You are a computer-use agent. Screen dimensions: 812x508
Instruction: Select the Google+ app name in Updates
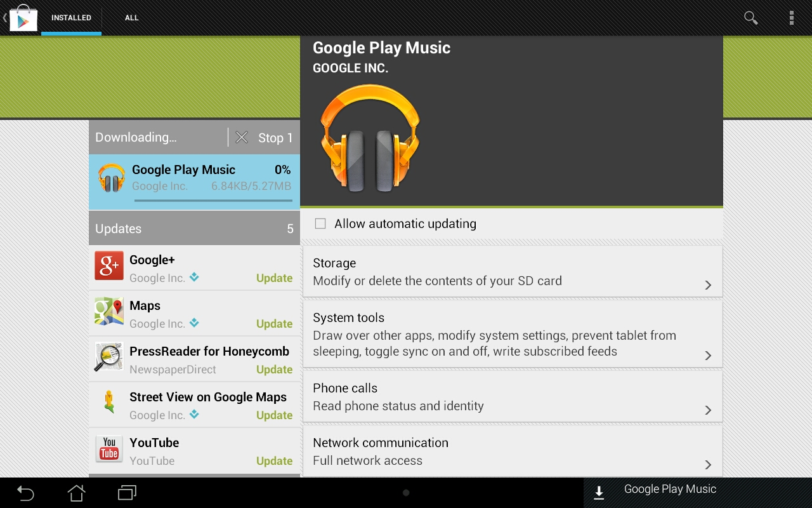[152, 260]
